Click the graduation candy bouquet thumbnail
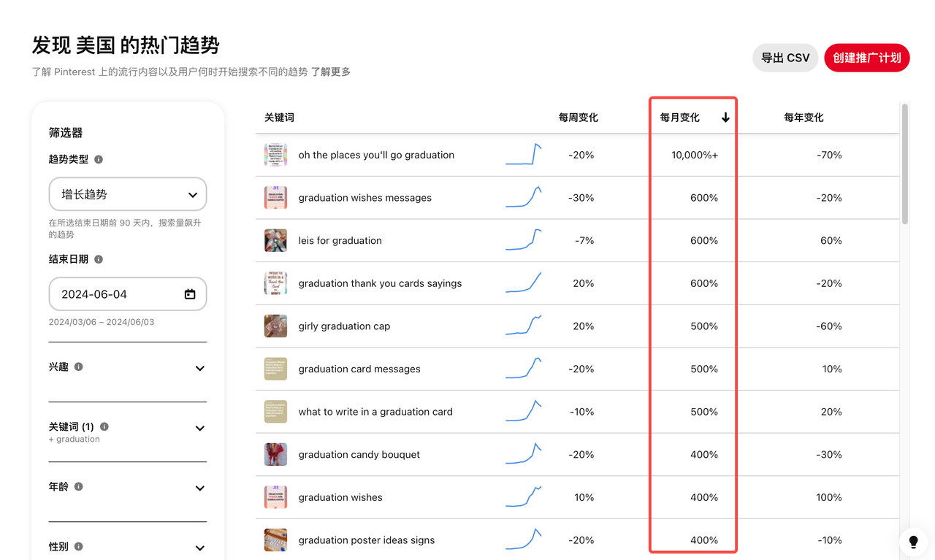Image resolution: width=935 pixels, height=560 pixels. 275,454
